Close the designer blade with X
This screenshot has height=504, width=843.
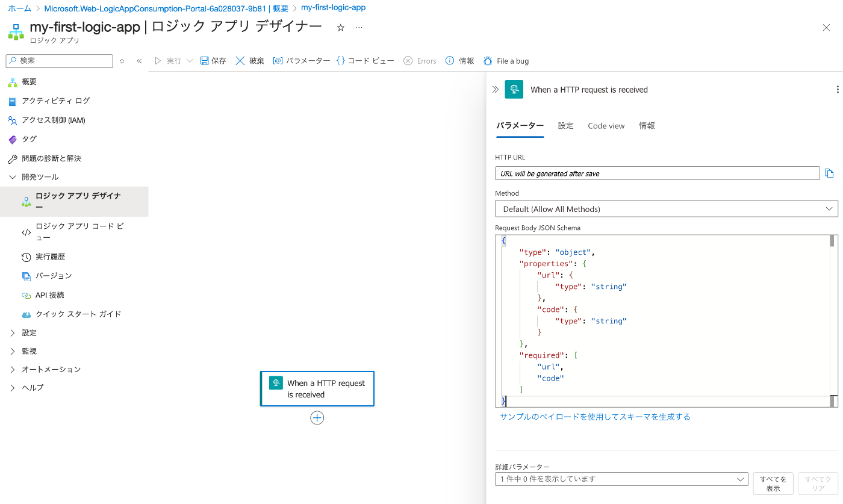click(826, 27)
